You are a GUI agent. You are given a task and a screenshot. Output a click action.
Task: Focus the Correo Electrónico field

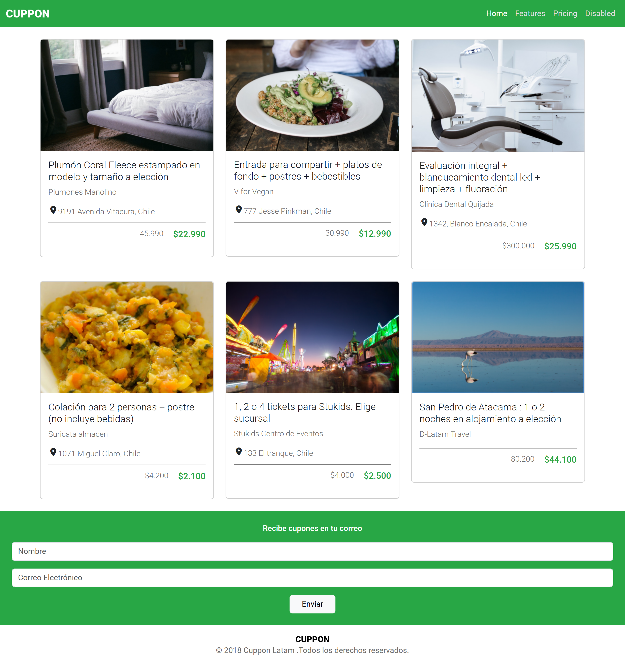312,577
